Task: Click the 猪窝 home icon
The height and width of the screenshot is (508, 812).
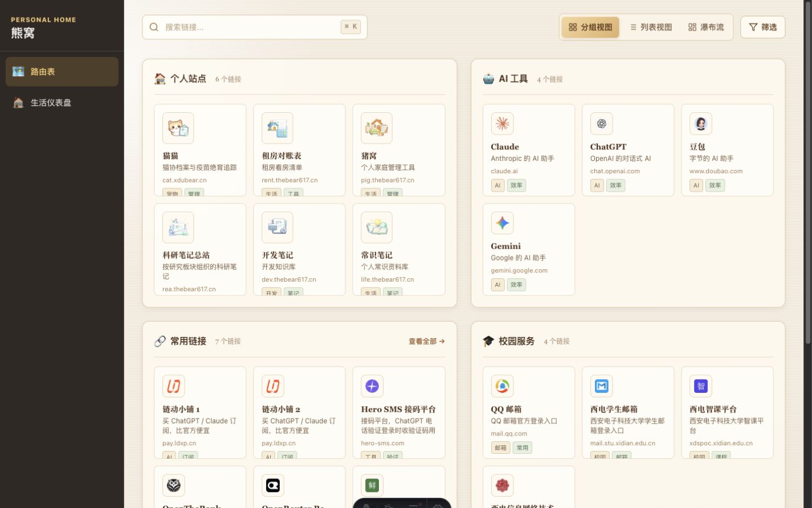Action: coord(377,128)
